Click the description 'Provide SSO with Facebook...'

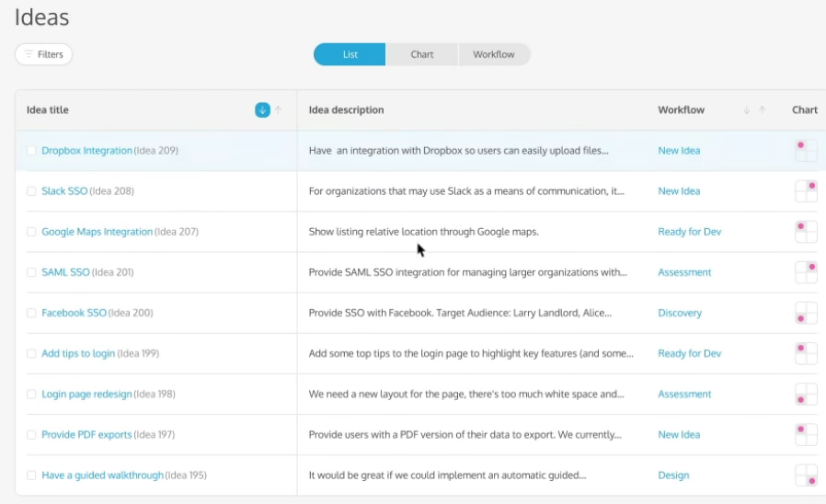tap(460, 313)
